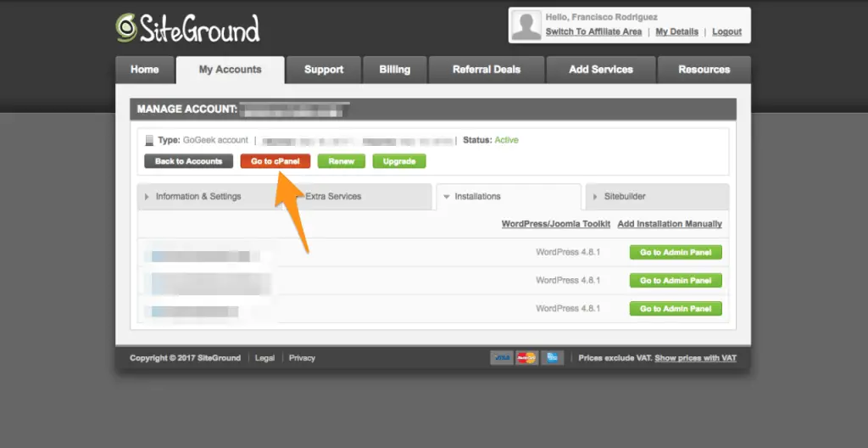Click Back to Accounts button

click(x=188, y=161)
